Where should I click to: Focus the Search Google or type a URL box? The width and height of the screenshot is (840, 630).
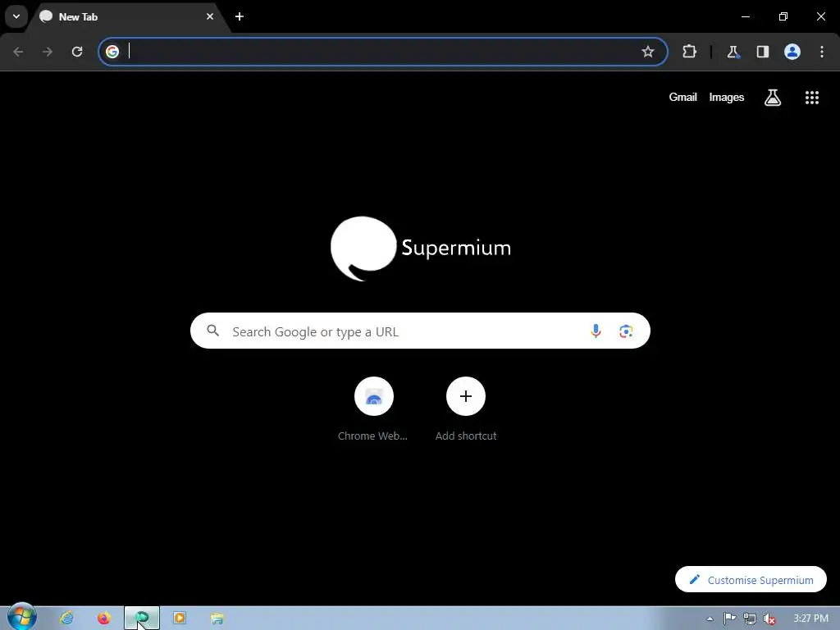(420, 331)
